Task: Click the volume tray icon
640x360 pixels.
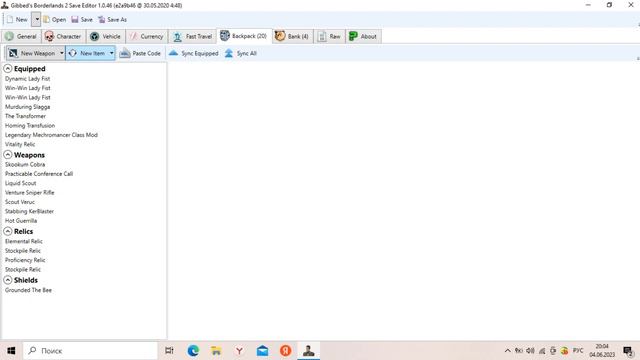Action: tap(530, 351)
